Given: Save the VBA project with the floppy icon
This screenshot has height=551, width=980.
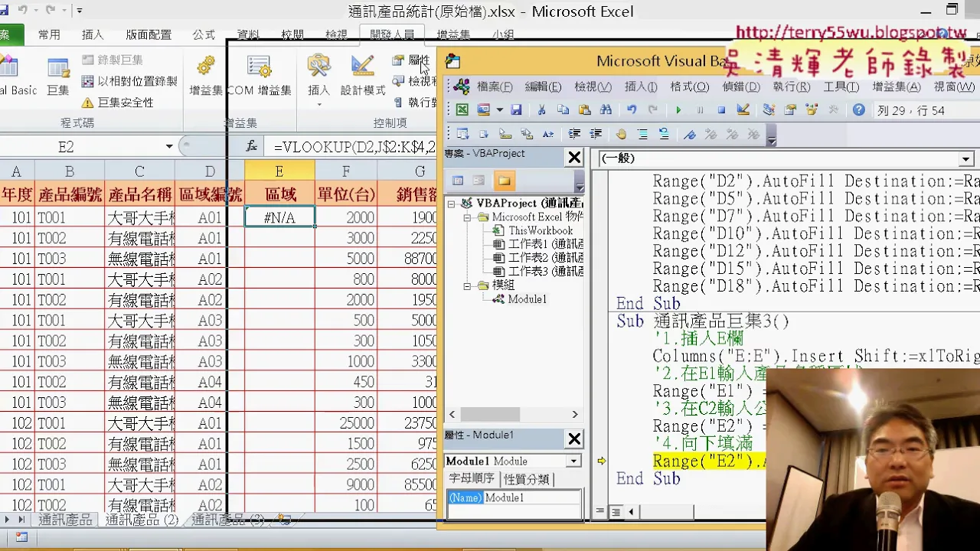Looking at the screenshot, I should coord(516,110).
